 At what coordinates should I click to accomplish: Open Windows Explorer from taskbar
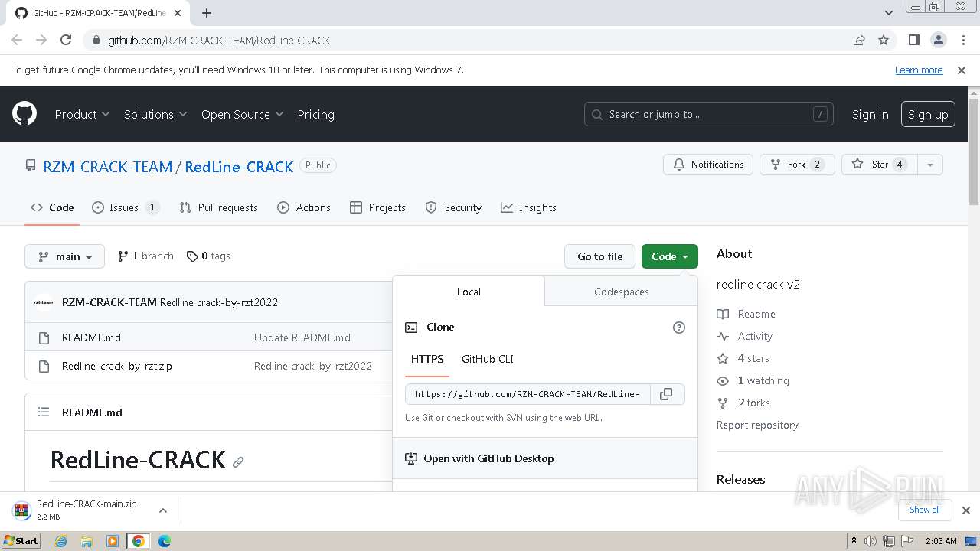pos(87,541)
